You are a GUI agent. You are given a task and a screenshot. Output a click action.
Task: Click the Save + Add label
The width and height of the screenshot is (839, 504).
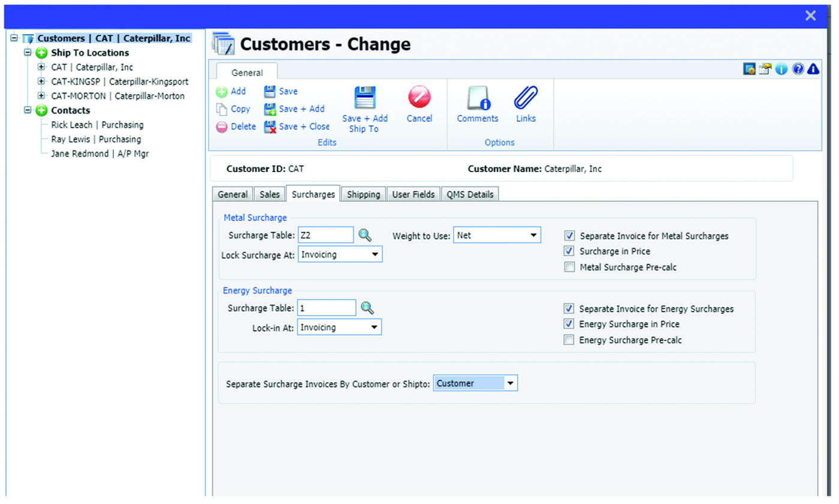click(x=302, y=108)
